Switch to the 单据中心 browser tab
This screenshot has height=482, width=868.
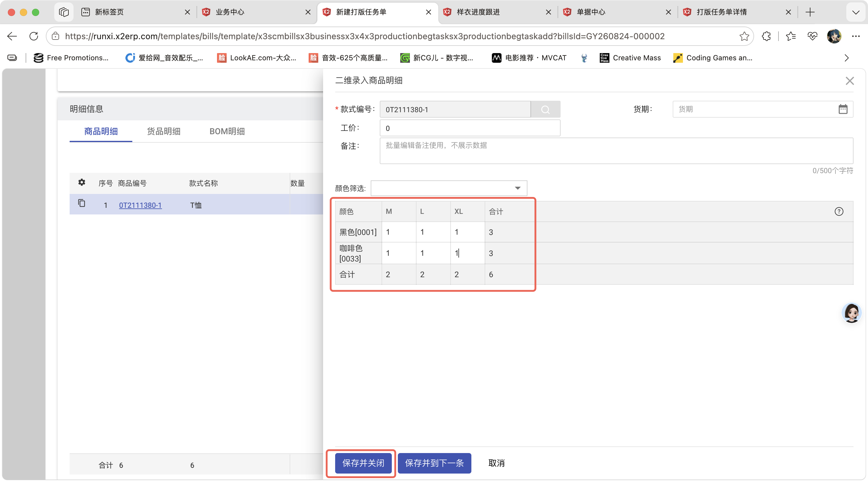[617, 12]
